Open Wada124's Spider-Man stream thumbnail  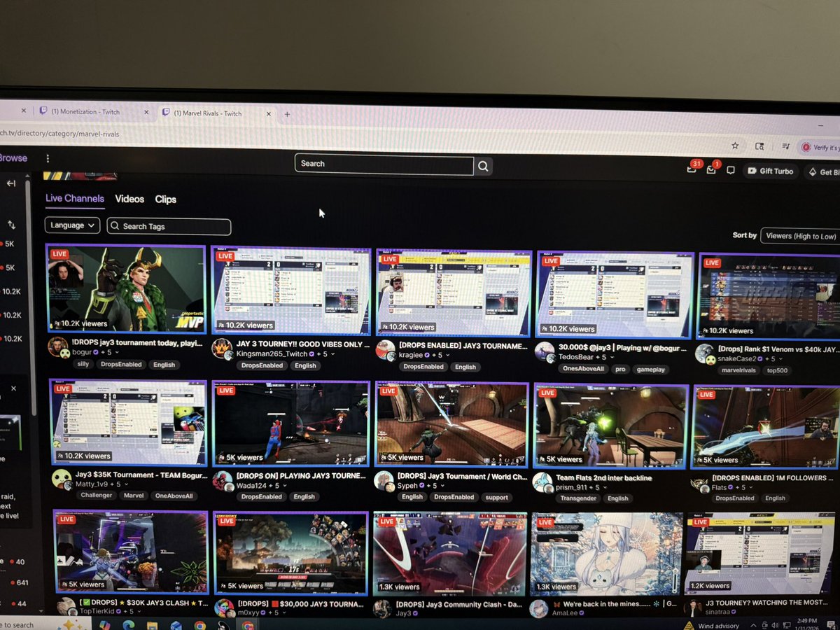pos(290,423)
